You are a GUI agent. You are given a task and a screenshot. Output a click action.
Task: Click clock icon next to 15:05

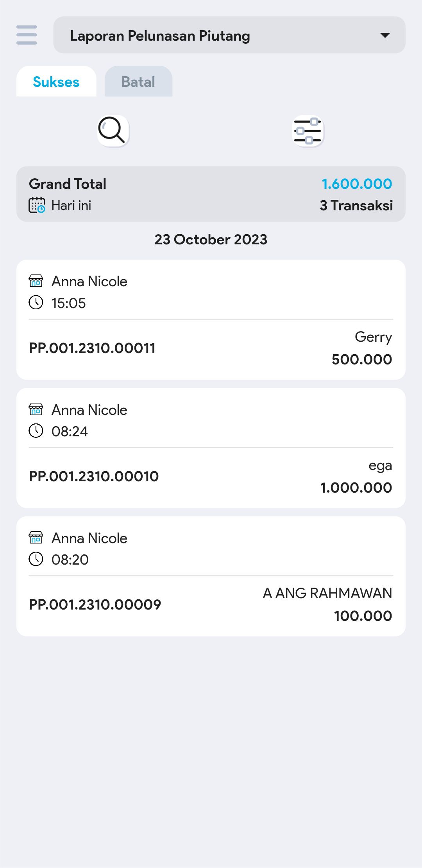coord(36,303)
